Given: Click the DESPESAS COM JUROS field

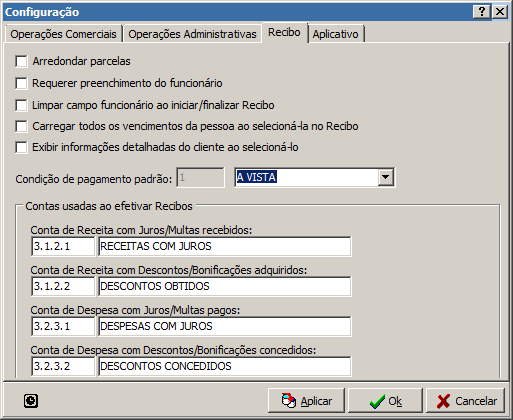Looking at the screenshot, I should coord(225,326).
